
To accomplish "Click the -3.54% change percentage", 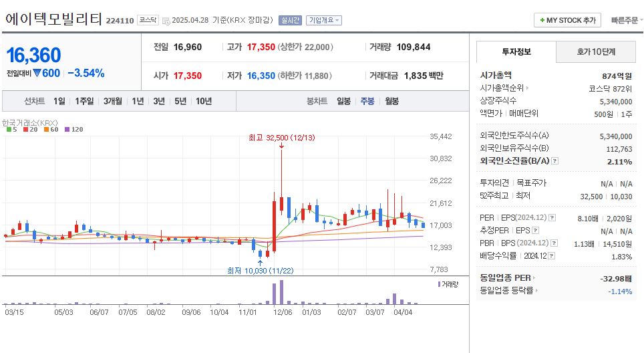I will (x=86, y=73).
